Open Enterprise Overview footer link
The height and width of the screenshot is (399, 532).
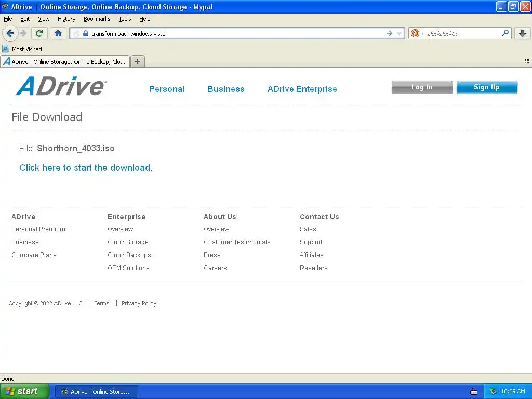(120, 229)
